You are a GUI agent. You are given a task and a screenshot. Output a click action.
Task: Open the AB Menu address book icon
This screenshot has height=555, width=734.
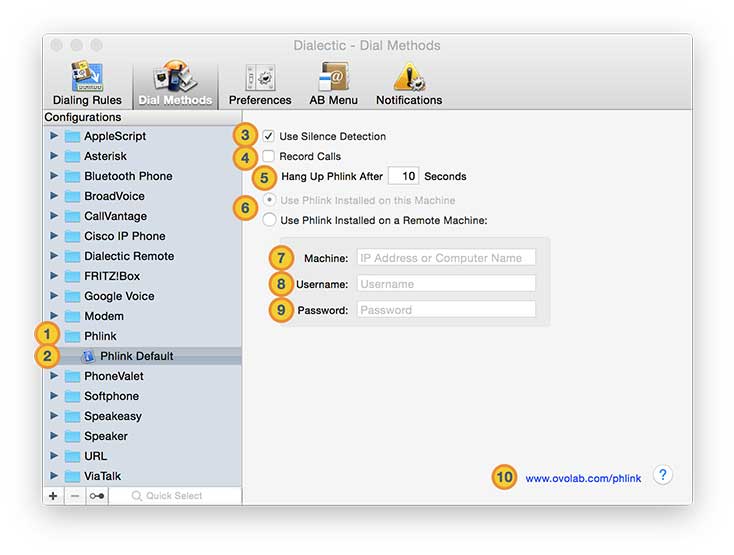[x=333, y=77]
